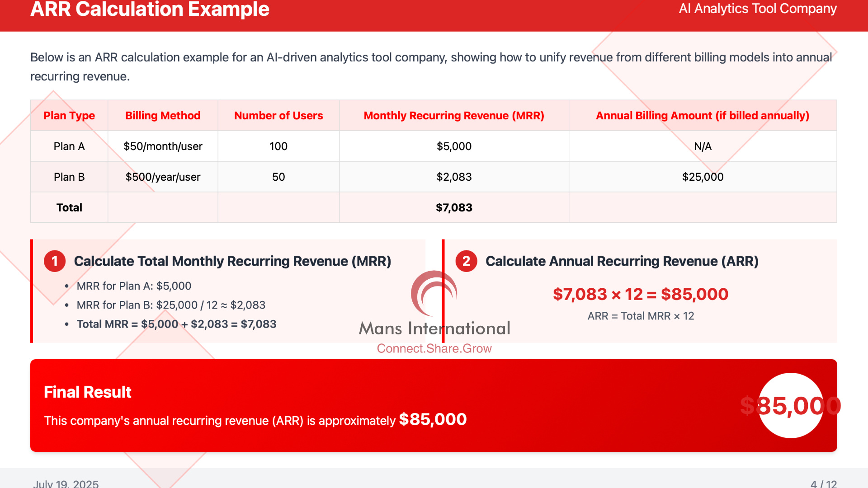Image resolution: width=868 pixels, height=488 pixels.
Task: Click the 'Final Result' heading
Action: coord(88,392)
